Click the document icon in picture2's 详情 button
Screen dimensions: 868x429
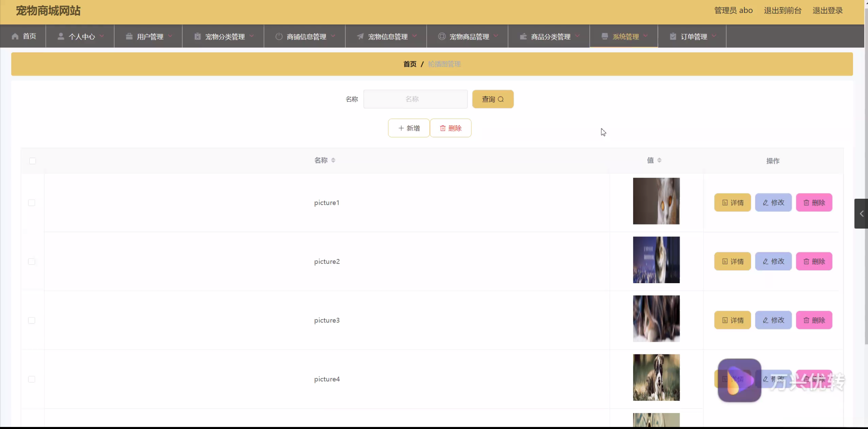point(725,261)
